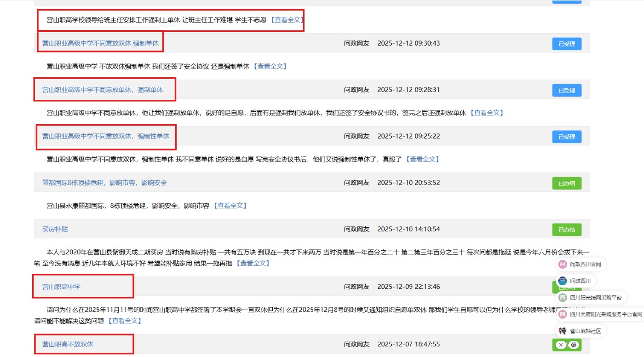Expand 查看全文 for 买房补贴 summary text
The width and height of the screenshot is (644, 357).
tap(253, 263)
